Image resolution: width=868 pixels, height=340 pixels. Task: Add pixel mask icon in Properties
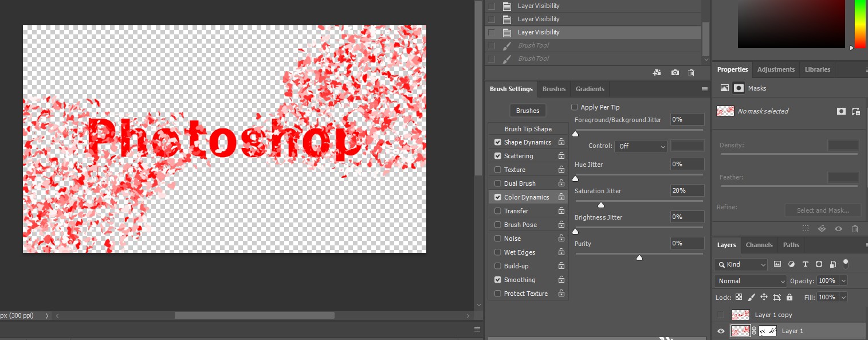coord(841,111)
